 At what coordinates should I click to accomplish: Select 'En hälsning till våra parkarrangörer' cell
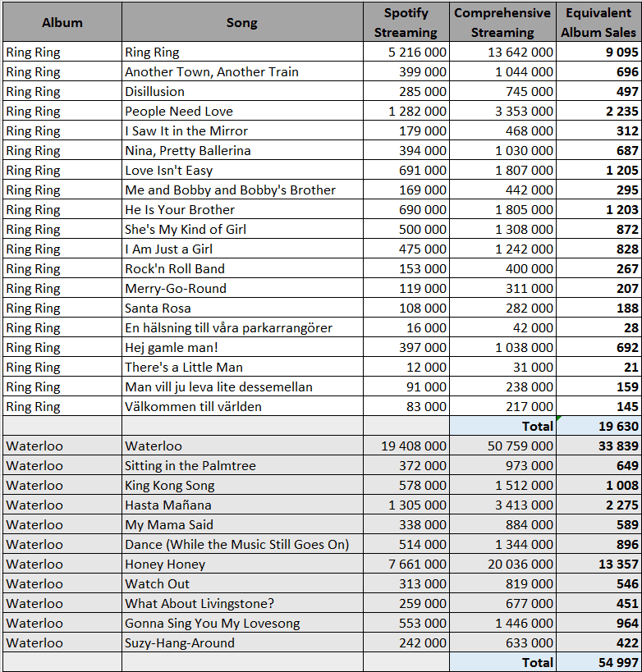click(242, 328)
